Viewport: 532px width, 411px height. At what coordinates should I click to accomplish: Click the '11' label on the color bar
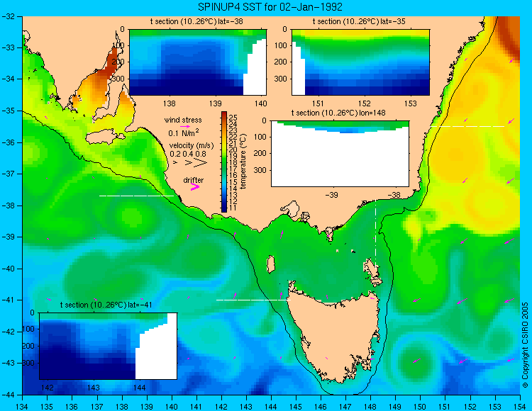pos(233,208)
